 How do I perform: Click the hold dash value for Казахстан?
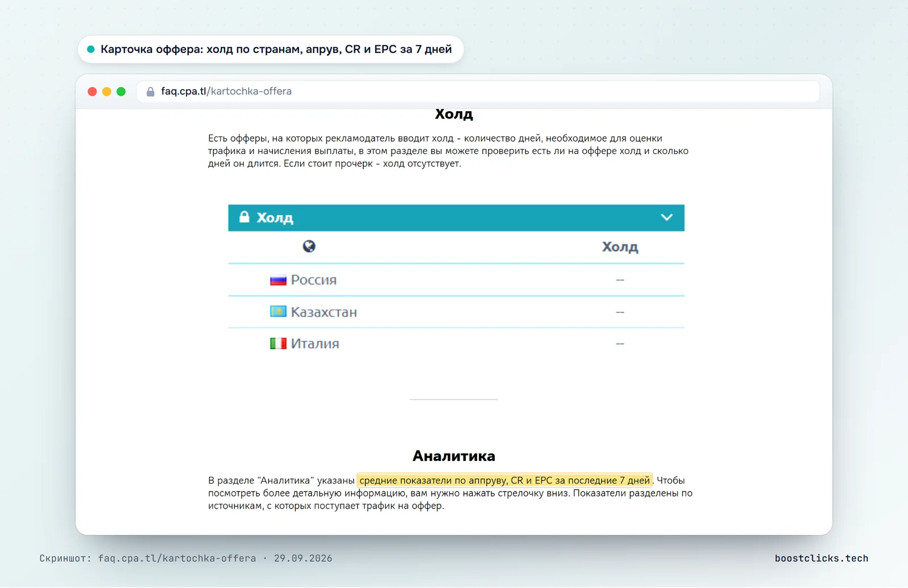[x=620, y=312]
